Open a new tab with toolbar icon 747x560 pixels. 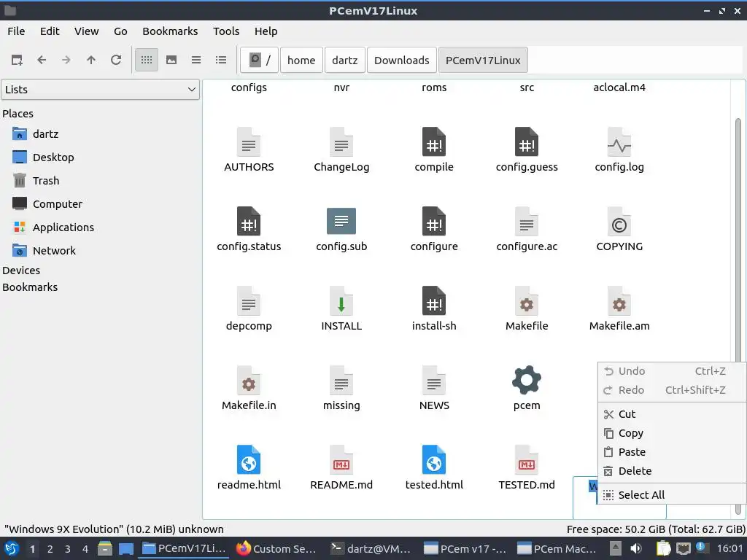point(17,60)
